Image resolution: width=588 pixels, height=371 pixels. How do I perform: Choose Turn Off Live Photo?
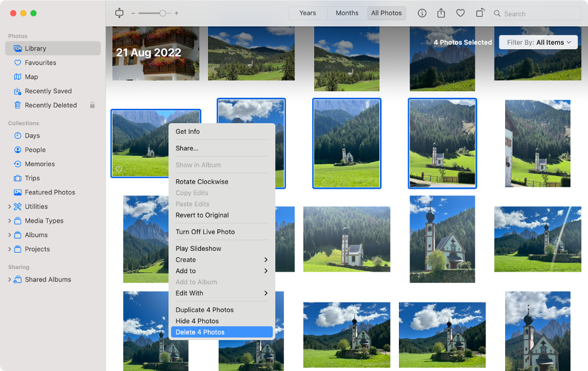pyautogui.click(x=206, y=231)
